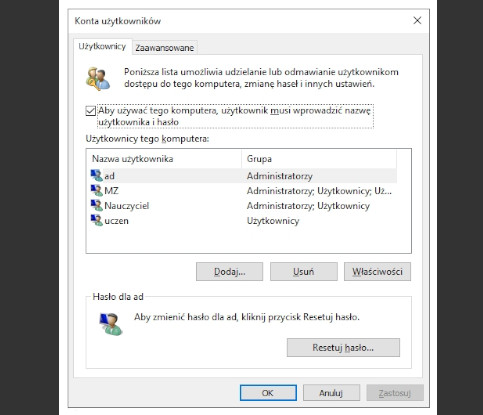Switch to the Zaawansowane tab

[x=165, y=48]
